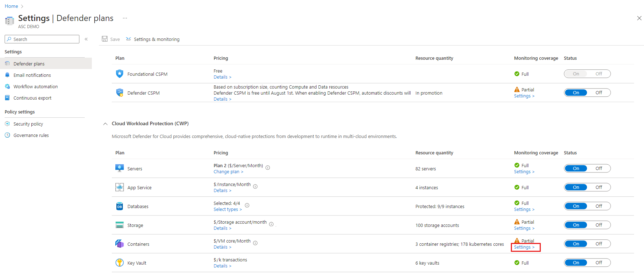Turn off the Servers plan
The width and height of the screenshot is (644, 276).
pyautogui.click(x=599, y=168)
